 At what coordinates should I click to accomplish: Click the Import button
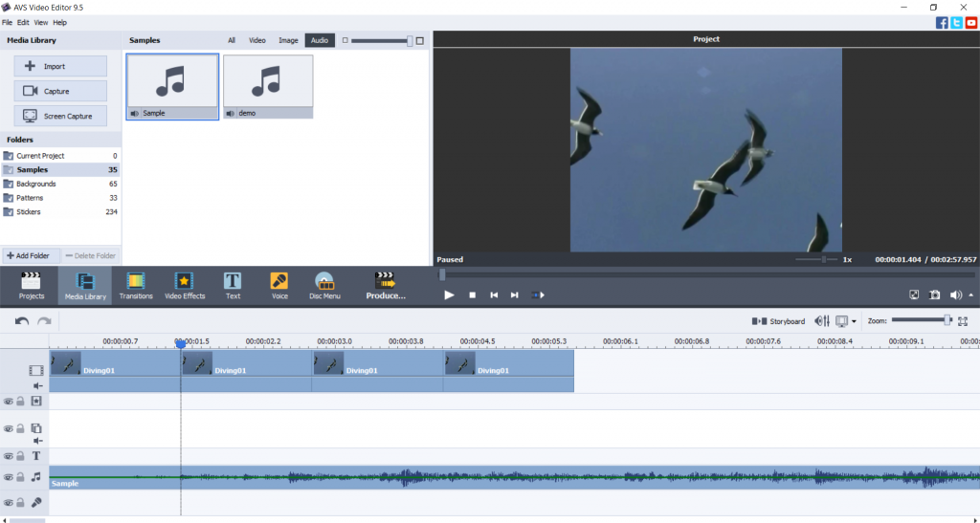click(x=59, y=66)
